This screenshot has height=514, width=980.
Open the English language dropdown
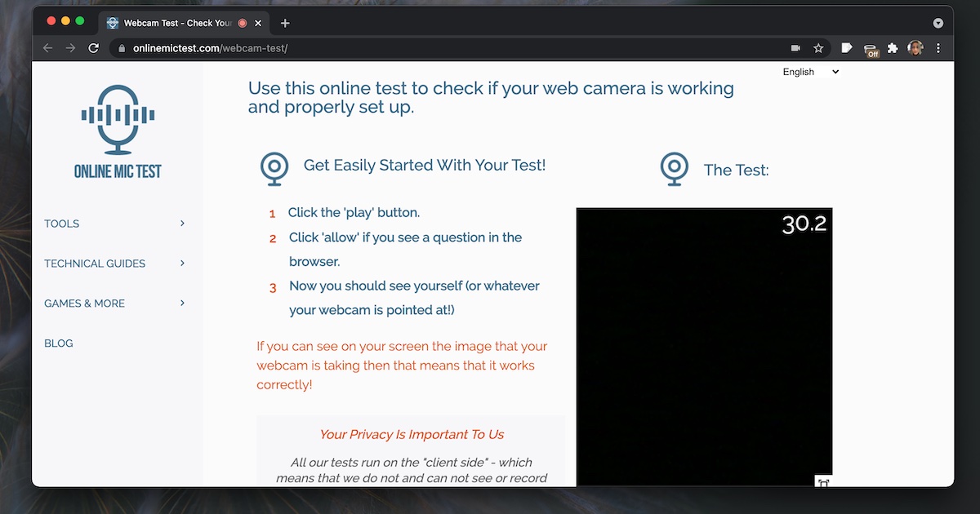(810, 72)
